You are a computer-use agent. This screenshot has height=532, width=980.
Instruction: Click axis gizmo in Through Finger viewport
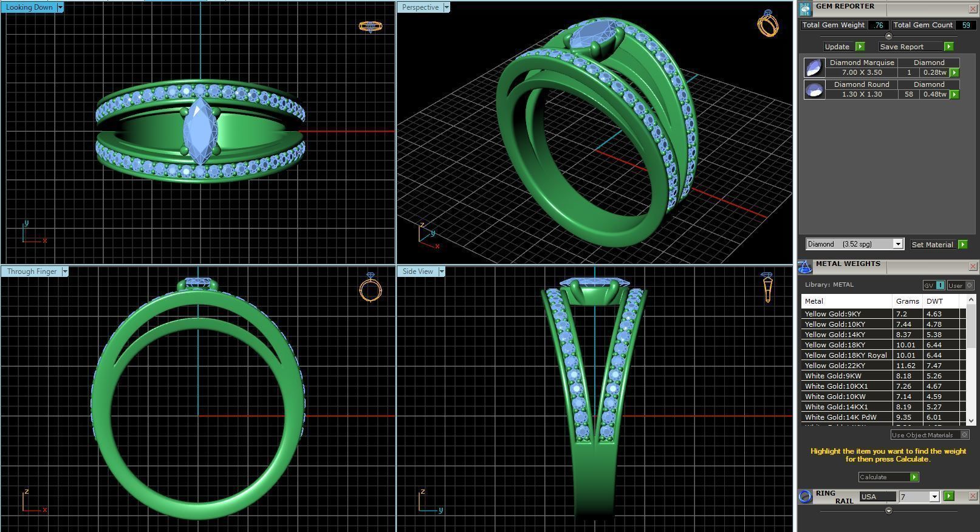click(34, 501)
